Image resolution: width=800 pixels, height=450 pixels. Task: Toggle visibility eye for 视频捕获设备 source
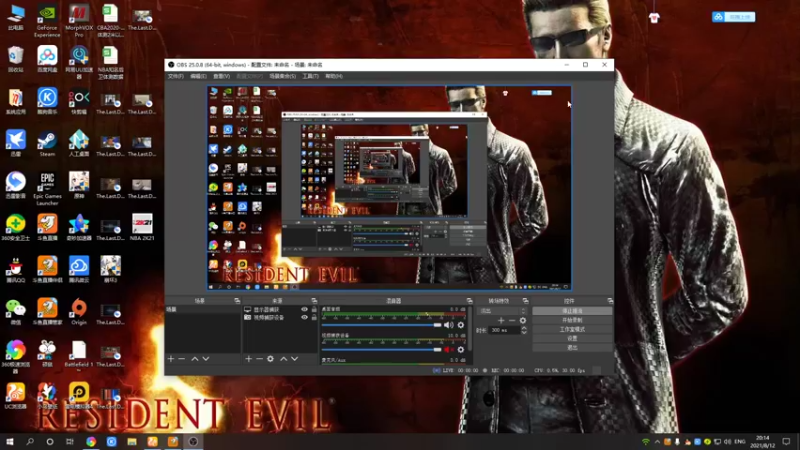pos(305,317)
